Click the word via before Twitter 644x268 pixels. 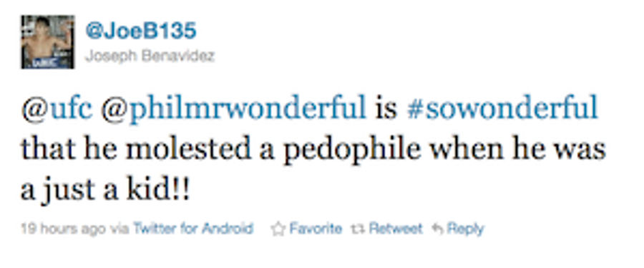(119, 229)
